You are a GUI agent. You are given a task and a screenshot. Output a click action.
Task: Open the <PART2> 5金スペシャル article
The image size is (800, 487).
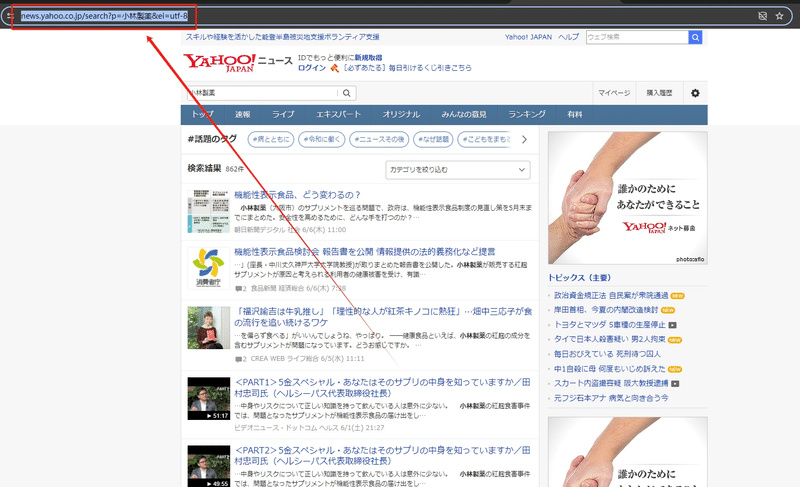pos(382,455)
